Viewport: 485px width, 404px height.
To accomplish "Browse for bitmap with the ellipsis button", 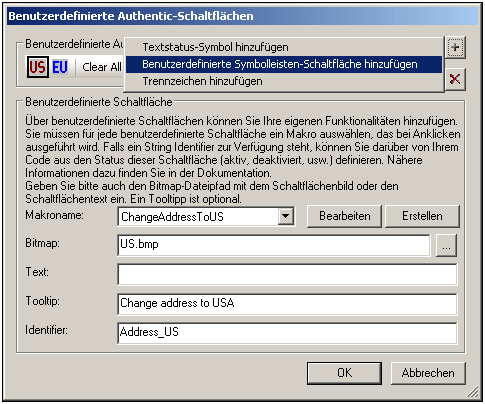I will (x=446, y=246).
